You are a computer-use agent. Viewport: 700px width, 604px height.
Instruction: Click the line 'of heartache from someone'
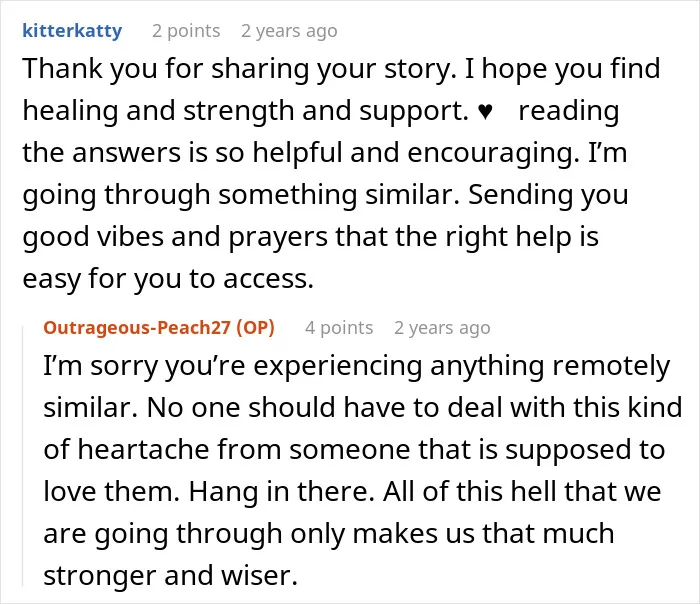[x=354, y=450]
